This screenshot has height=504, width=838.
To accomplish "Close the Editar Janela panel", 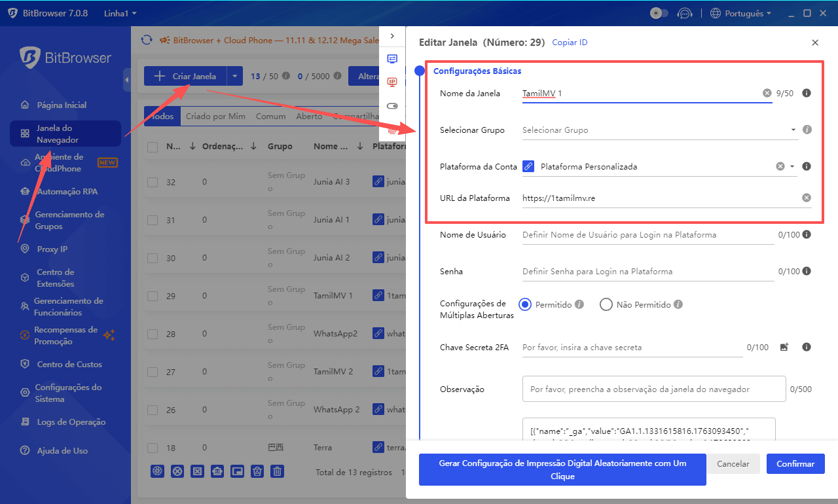I will [815, 43].
